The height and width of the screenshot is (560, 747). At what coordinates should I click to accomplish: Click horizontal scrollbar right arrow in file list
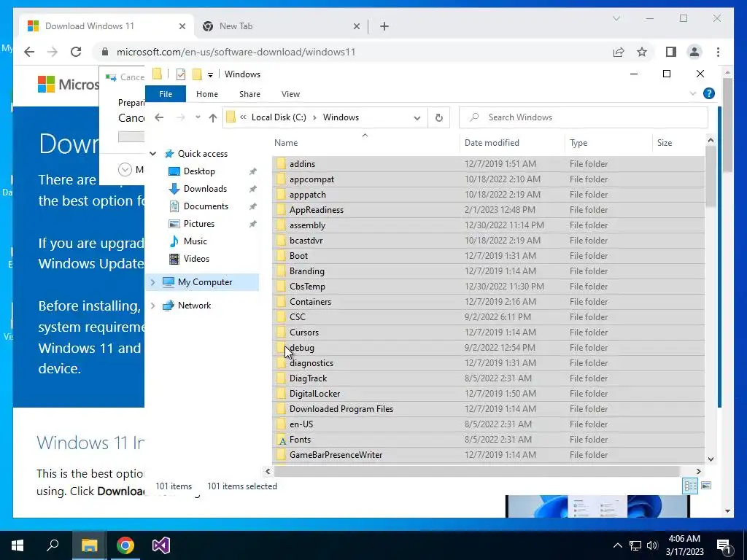(698, 471)
